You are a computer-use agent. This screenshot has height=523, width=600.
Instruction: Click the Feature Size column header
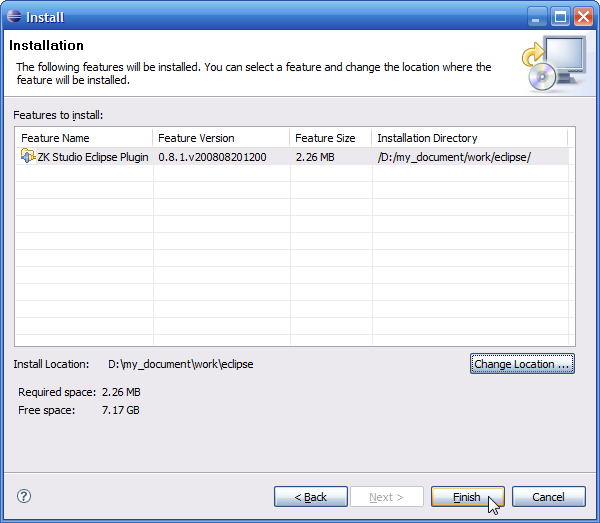point(331,138)
